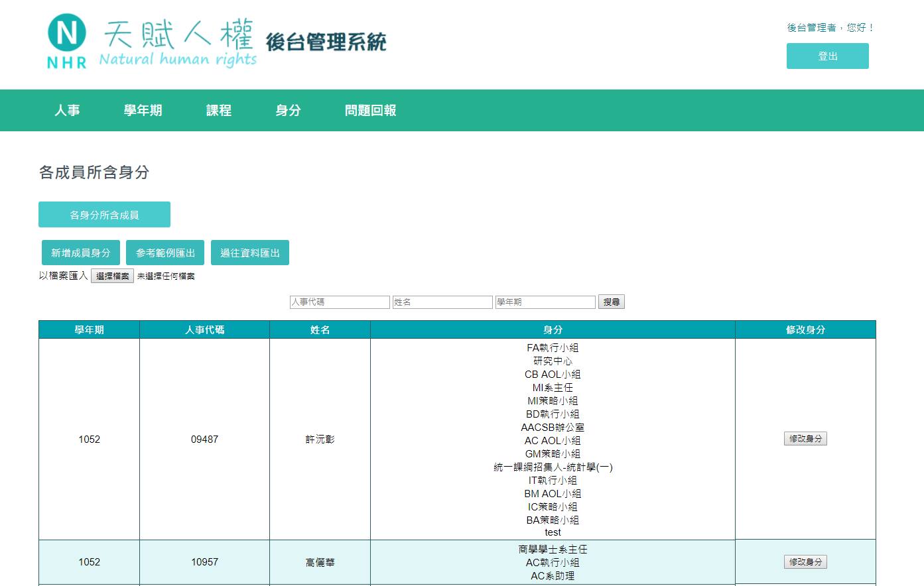Screen dimensions: 924x586
Task: Click the 研究中心 identity entry
Action: click(553, 361)
